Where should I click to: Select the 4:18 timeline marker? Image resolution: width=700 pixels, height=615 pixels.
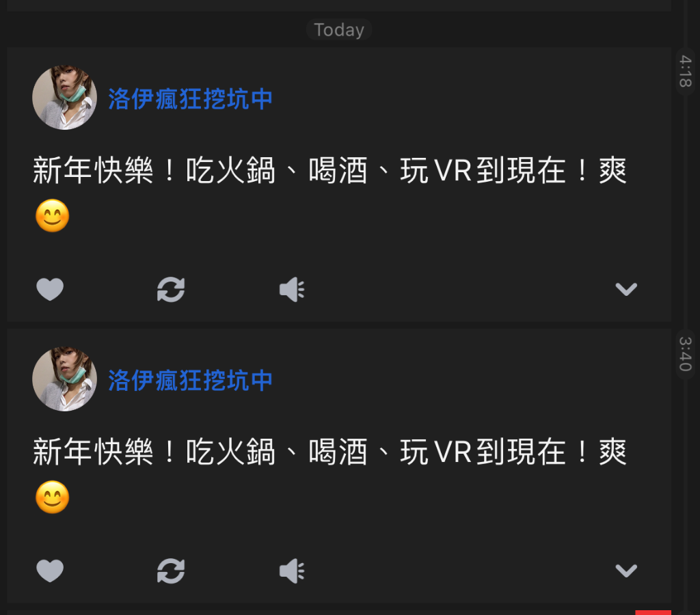[685, 71]
